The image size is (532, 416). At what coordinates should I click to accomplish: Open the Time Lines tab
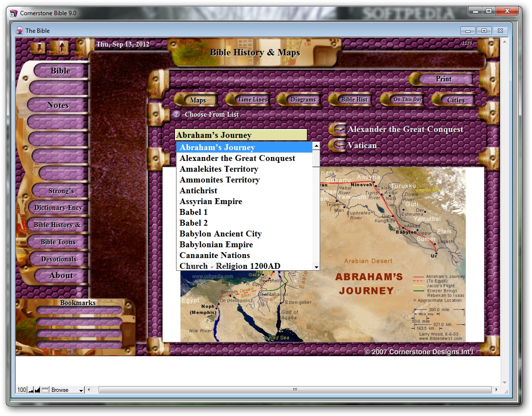[x=249, y=100]
